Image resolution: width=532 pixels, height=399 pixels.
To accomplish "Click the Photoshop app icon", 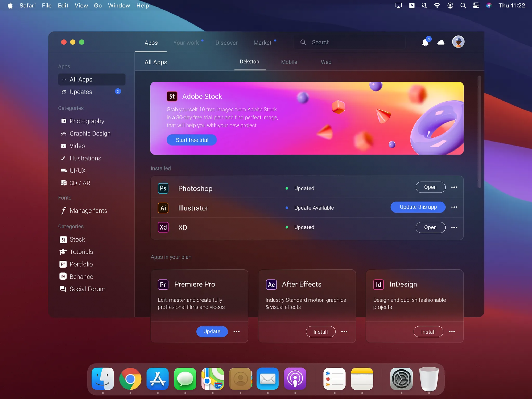I will tap(163, 188).
